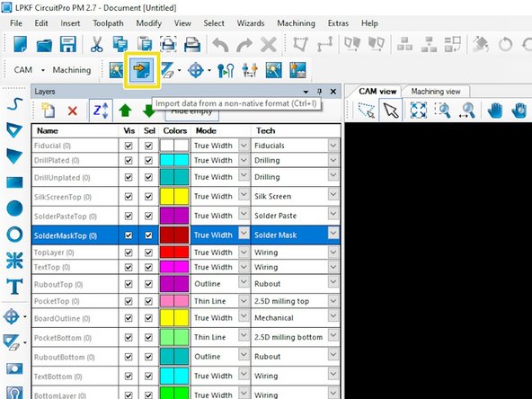
Task: Toggle Sel checkbox for SolderPasteTop layer
Action: pos(148,216)
